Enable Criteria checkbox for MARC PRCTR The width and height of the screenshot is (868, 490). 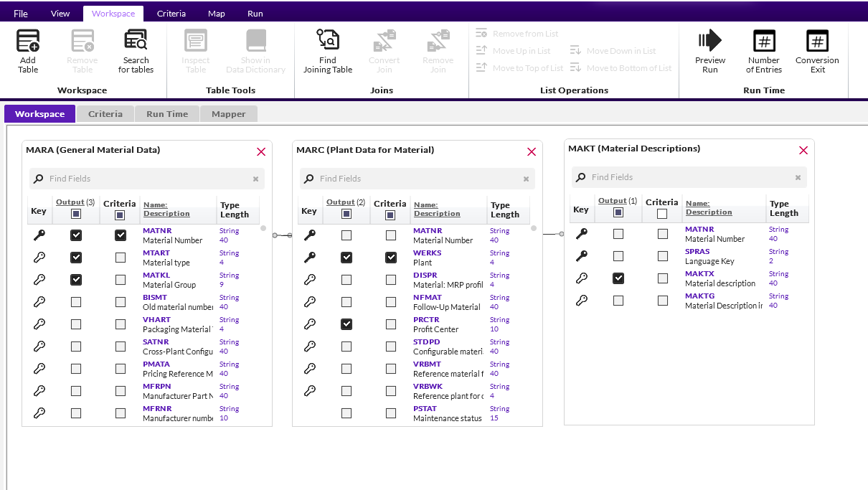(391, 324)
